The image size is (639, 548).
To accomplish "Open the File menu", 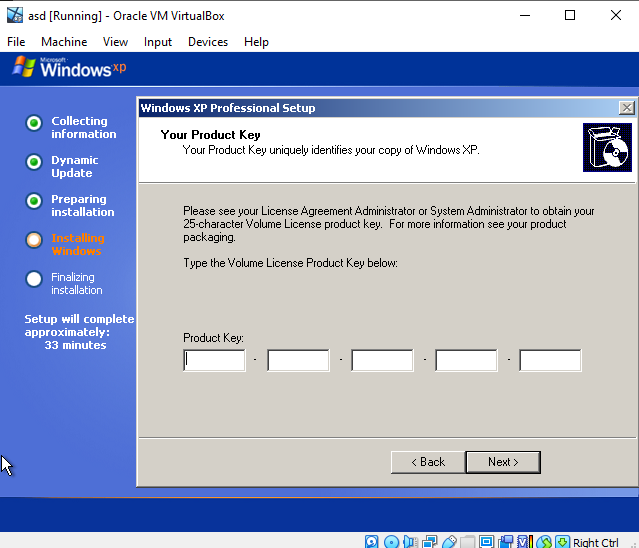I will click(x=16, y=42).
